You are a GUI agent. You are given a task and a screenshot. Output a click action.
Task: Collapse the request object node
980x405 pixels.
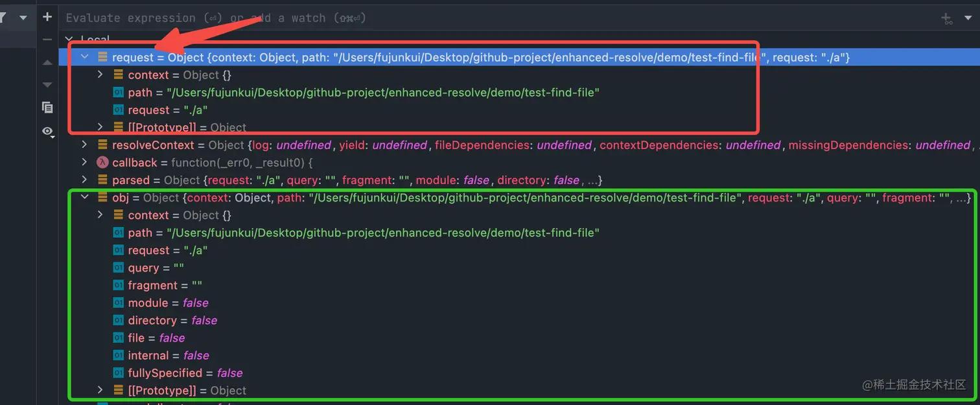click(x=85, y=57)
